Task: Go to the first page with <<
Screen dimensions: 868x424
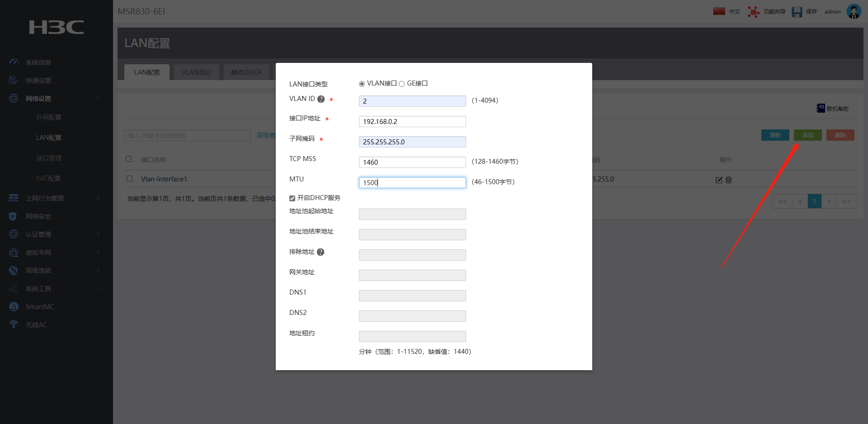Action: 783,201
